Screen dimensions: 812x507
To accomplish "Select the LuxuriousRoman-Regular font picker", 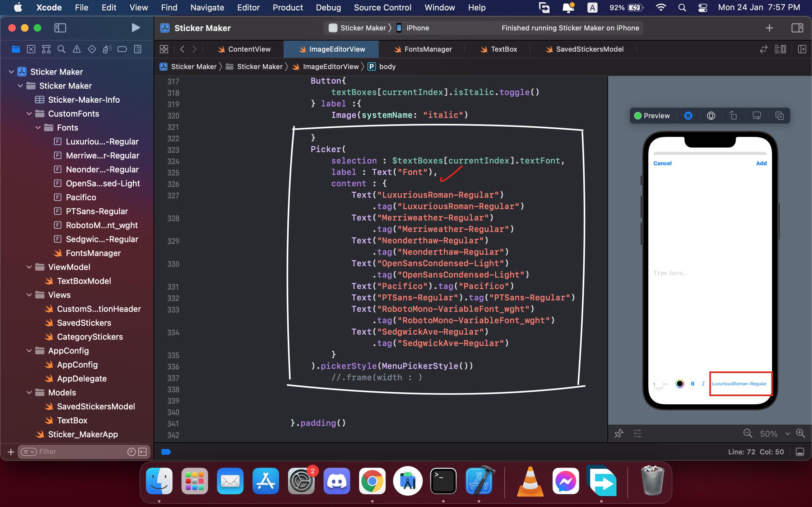I will click(x=739, y=384).
